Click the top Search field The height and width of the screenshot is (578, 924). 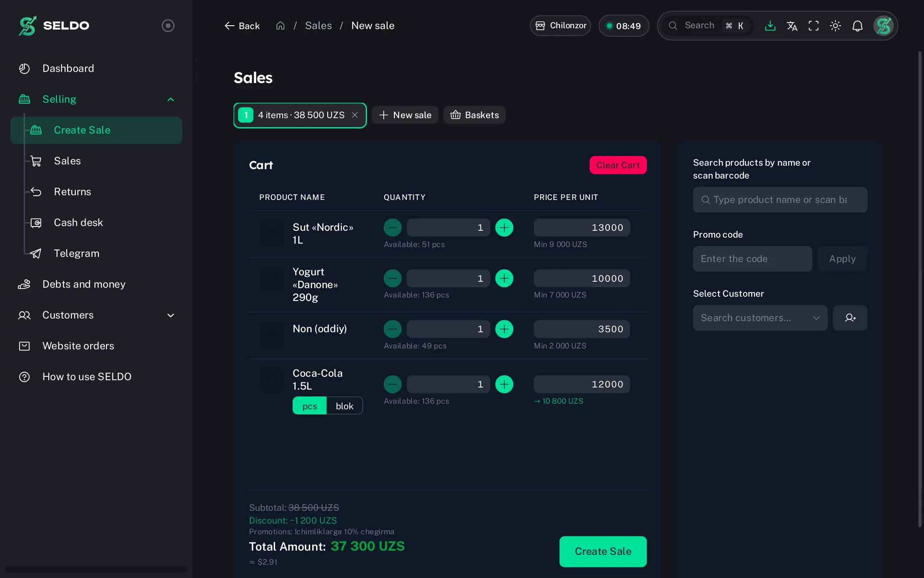[707, 26]
